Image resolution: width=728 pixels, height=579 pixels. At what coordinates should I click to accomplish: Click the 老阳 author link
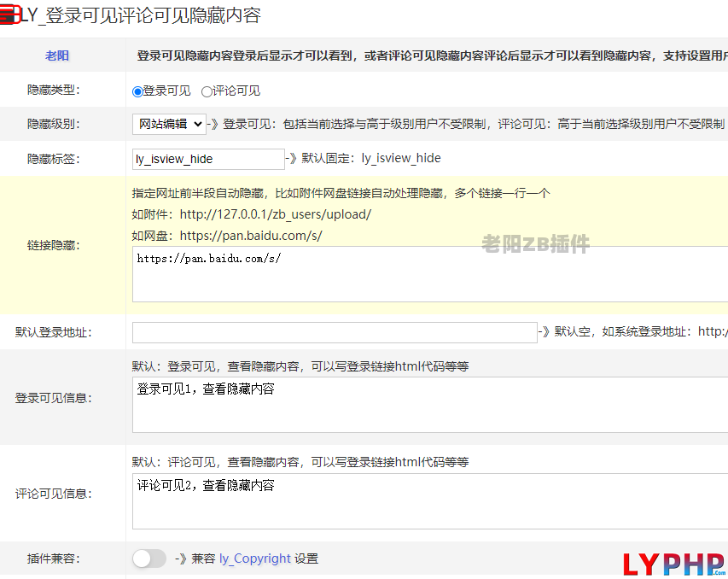56,56
